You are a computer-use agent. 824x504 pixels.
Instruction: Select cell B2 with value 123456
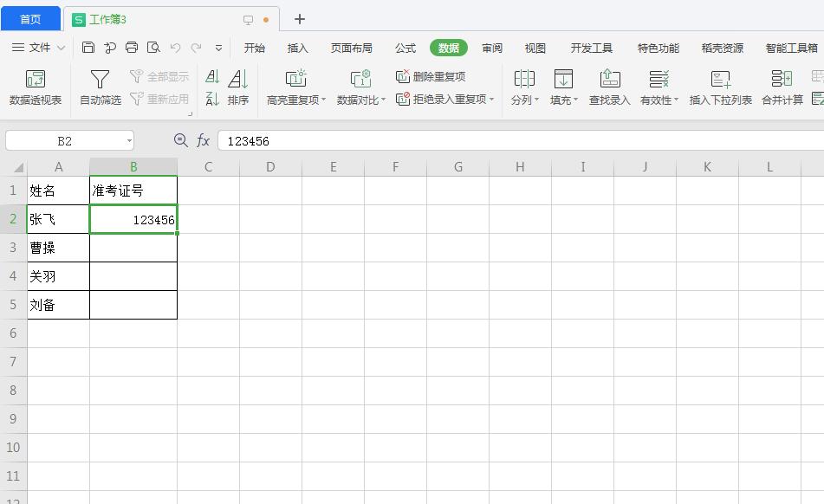click(x=133, y=219)
